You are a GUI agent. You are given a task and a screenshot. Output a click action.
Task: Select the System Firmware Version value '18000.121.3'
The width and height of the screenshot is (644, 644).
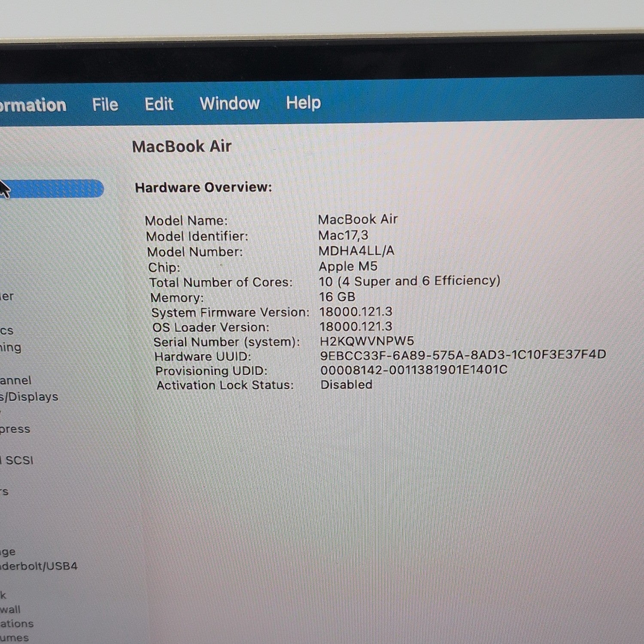click(356, 312)
